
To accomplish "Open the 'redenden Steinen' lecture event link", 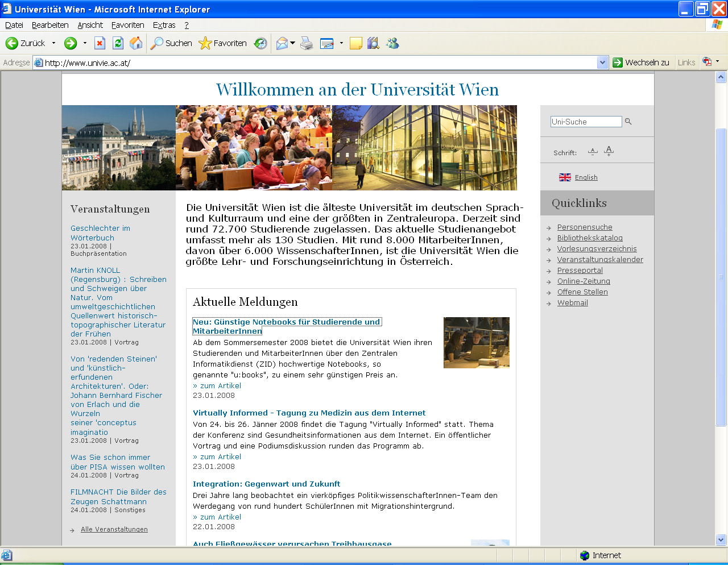I will (116, 396).
